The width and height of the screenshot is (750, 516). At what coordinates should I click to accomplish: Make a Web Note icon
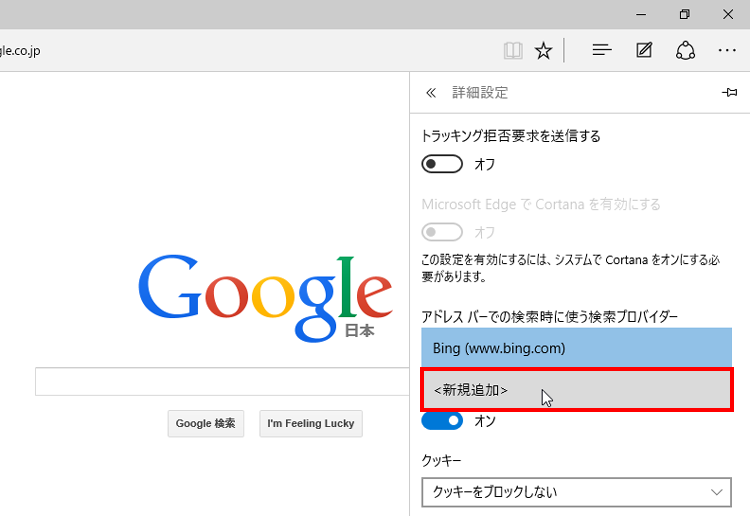coord(644,50)
